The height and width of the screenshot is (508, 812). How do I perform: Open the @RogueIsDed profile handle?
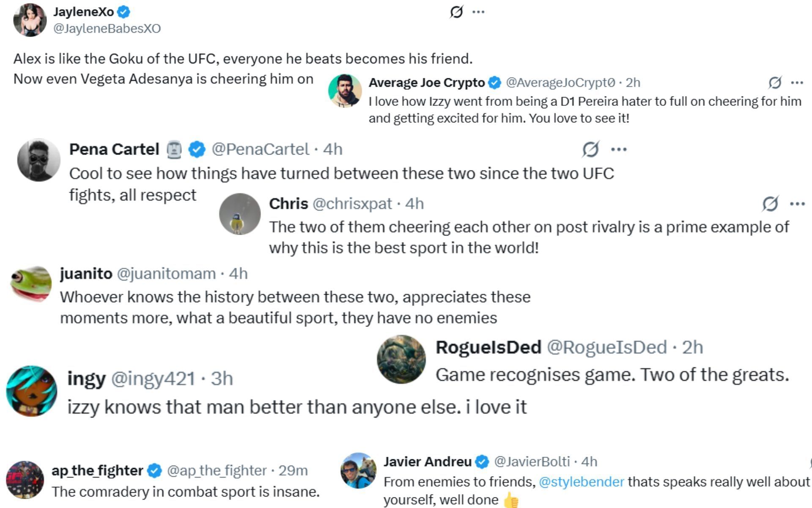[x=606, y=347]
